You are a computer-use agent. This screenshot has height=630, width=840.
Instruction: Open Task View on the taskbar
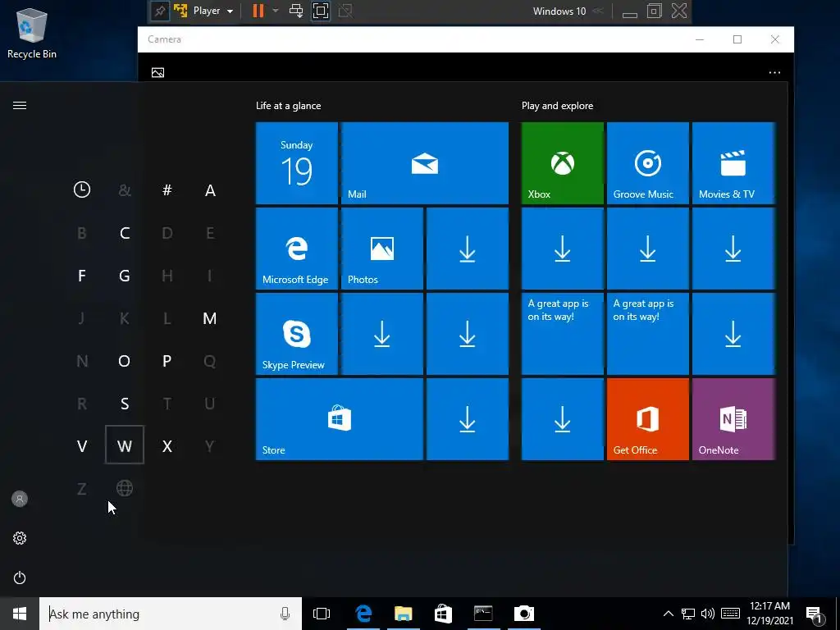point(322,614)
